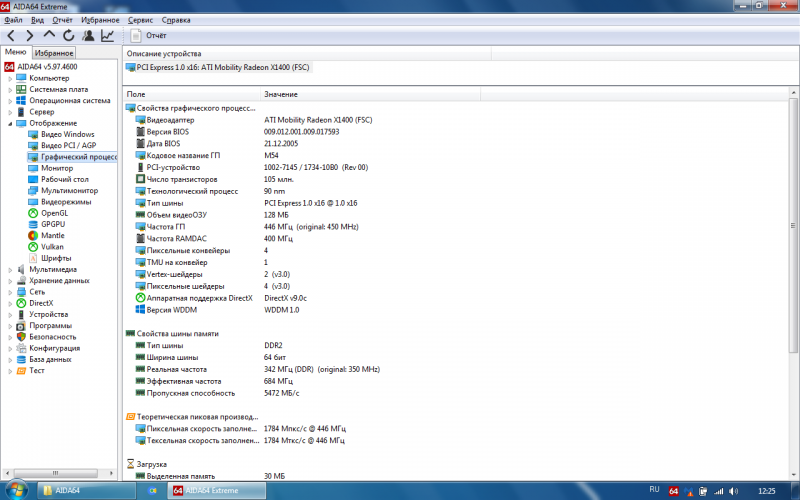Image resolution: width=800 pixels, height=500 pixels.
Task: Switch to the Избранное sidebar tab
Action: pyautogui.click(x=54, y=53)
